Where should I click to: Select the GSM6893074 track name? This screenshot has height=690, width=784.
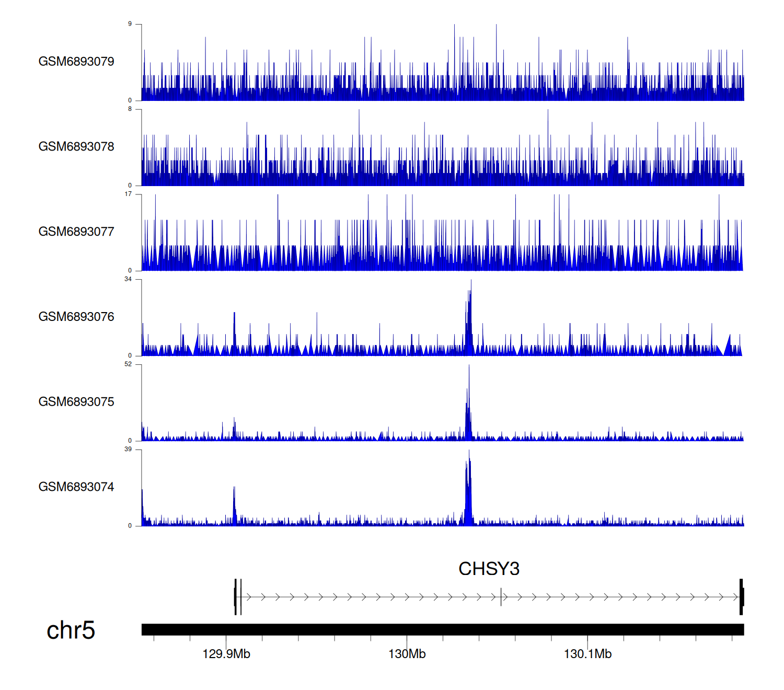click(76, 487)
